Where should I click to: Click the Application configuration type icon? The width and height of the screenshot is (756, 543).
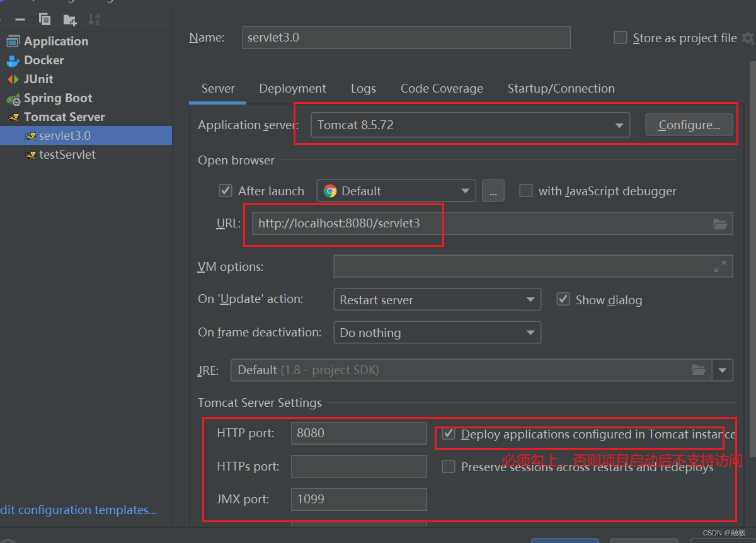click(13, 42)
